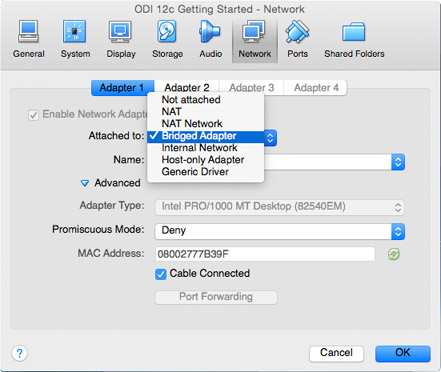This screenshot has width=441, height=372.
Task: Open the Ports settings pane
Action: tap(297, 40)
